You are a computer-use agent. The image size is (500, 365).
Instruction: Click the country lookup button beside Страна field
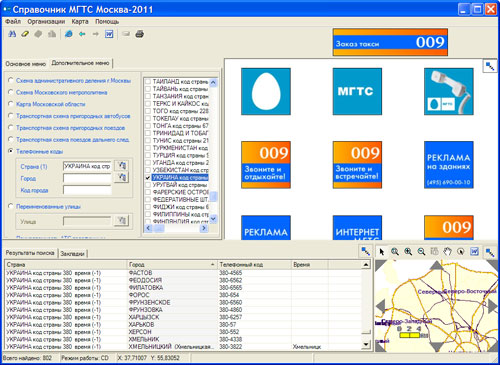tap(121, 166)
